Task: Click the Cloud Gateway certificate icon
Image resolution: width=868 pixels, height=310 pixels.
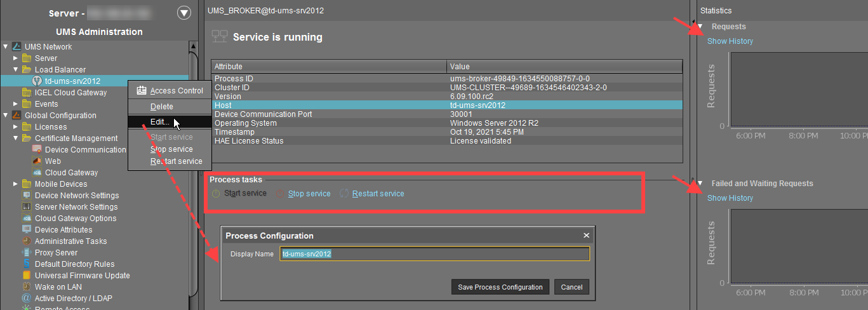Action: [x=37, y=173]
